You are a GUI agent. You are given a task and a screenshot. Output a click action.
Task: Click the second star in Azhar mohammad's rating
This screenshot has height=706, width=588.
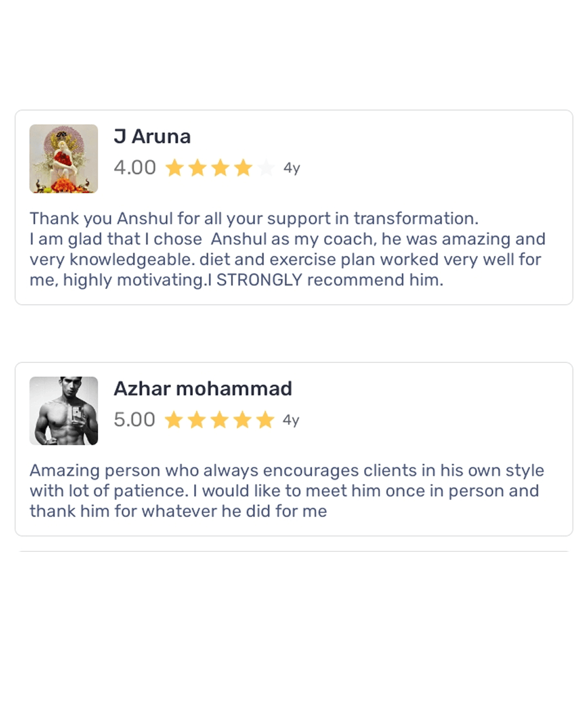click(196, 420)
